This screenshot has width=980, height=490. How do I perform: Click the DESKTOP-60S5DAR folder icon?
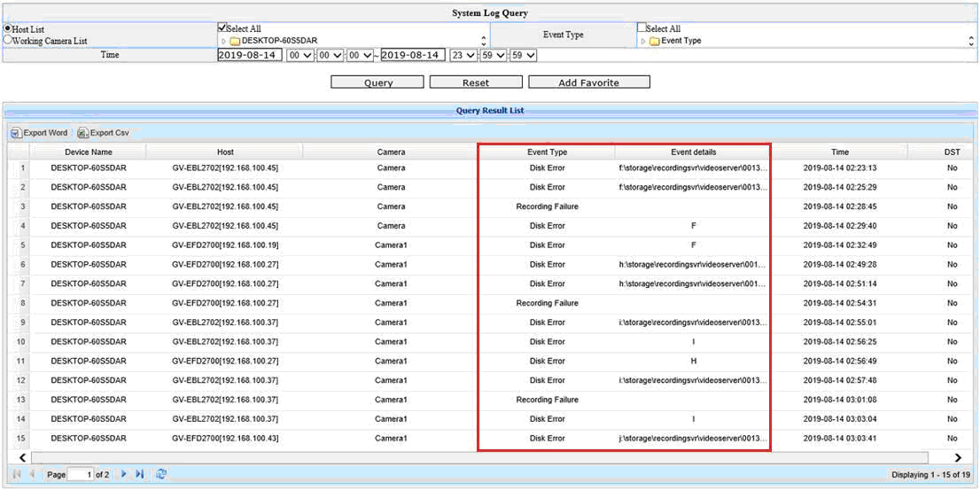pos(235,41)
